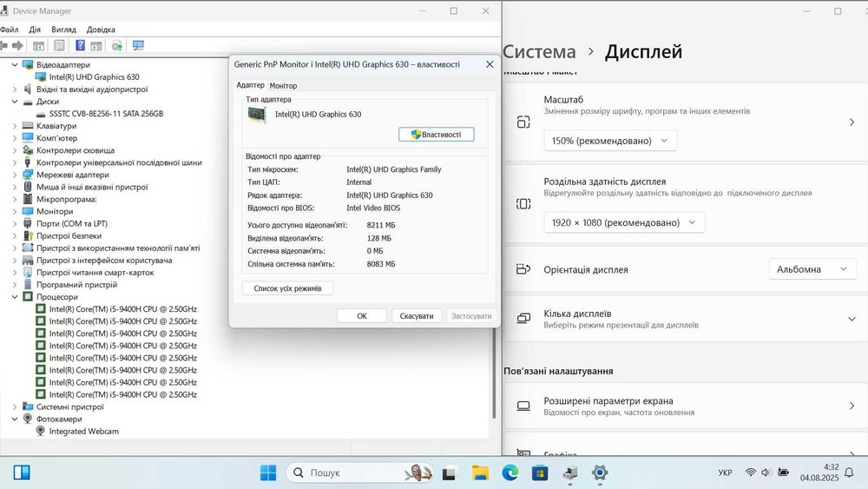868x489 pixels.
Task: Click the show/hide console tree toolbar icon
Action: point(38,45)
